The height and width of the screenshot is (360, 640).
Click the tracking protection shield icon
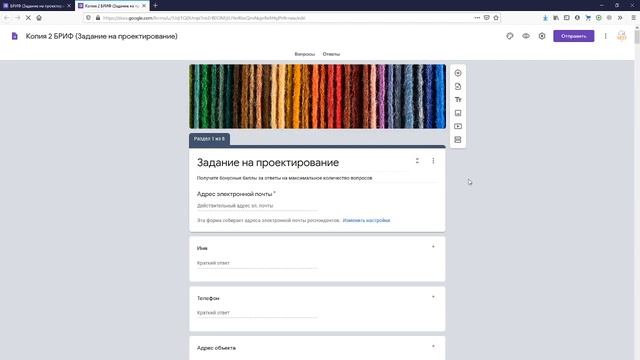coord(89,18)
